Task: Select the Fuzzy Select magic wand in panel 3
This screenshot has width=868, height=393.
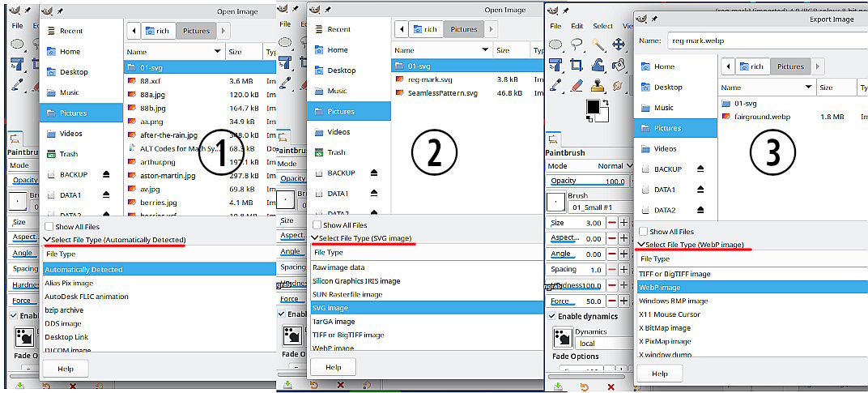Action: click(598, 45)
